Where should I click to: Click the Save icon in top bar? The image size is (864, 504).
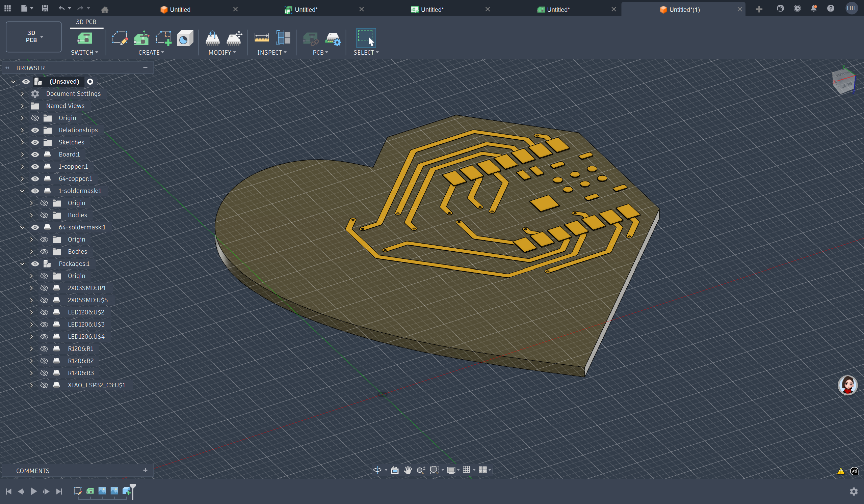(45, 8)
